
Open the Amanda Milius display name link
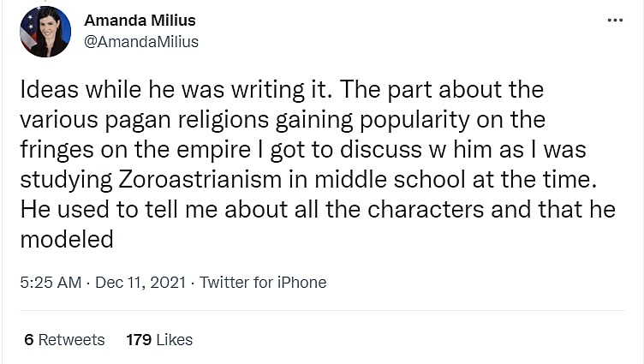(x=140, y=21)
